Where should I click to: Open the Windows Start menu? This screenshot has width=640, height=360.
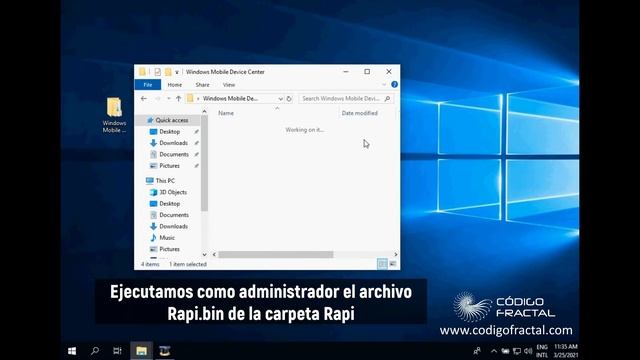pyautogui.click(x=72, y=351)
